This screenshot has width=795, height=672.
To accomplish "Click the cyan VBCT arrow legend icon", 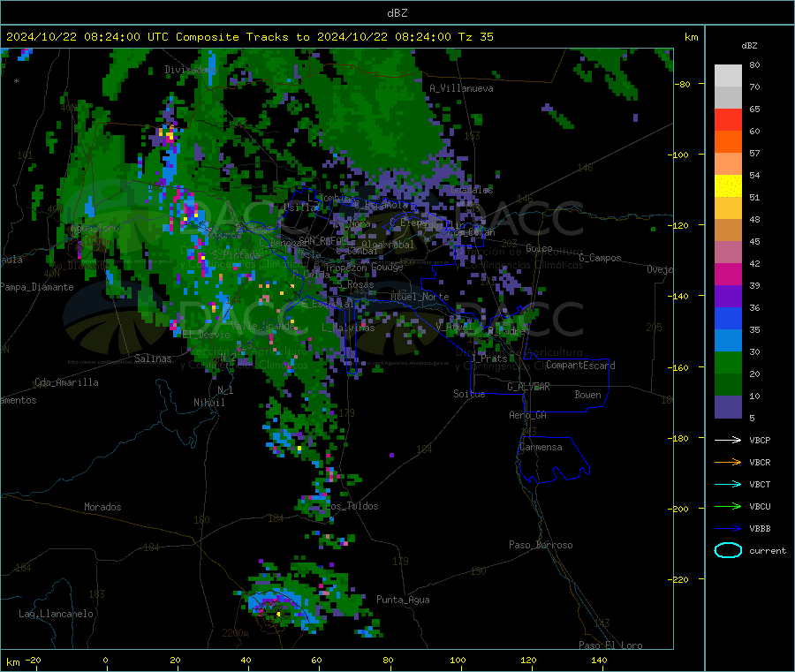I will coord(728,484).
